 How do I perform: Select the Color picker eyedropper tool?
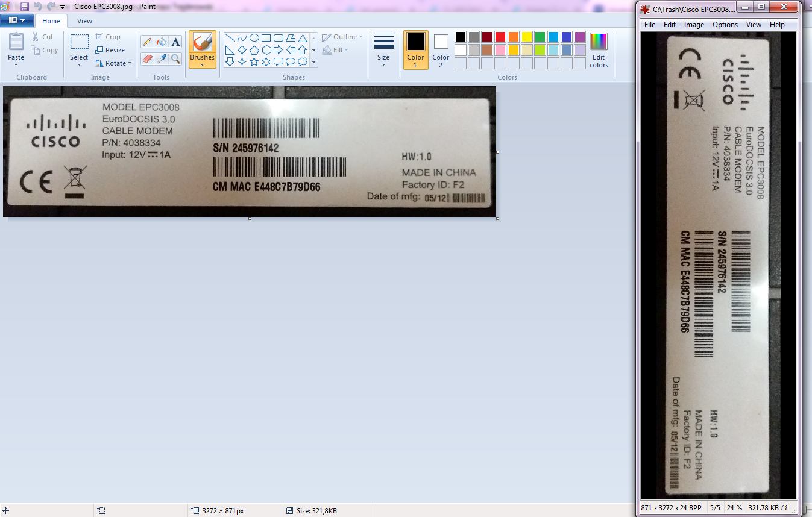coord(161,58)
